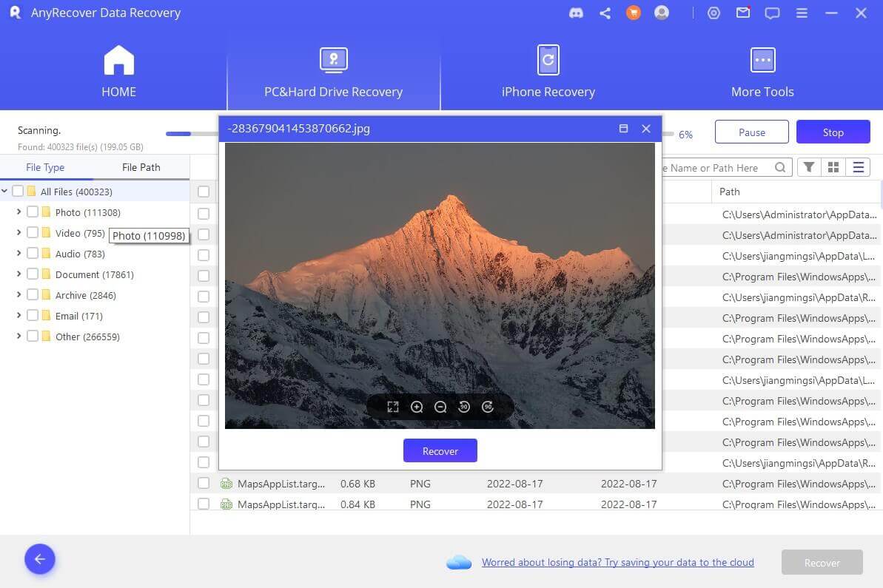The image size is (883, 588).
Task: Expand the Other files category
Action: click(19, 337)
